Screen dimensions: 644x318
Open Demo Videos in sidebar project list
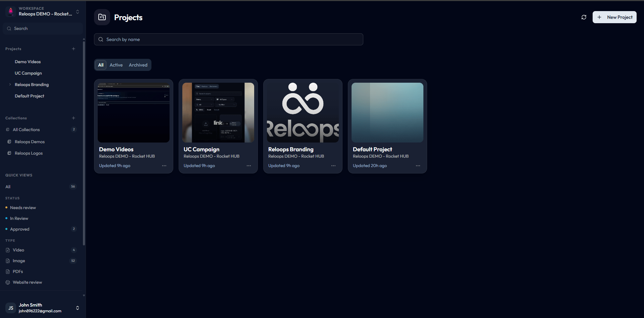[x=28, y=62]
